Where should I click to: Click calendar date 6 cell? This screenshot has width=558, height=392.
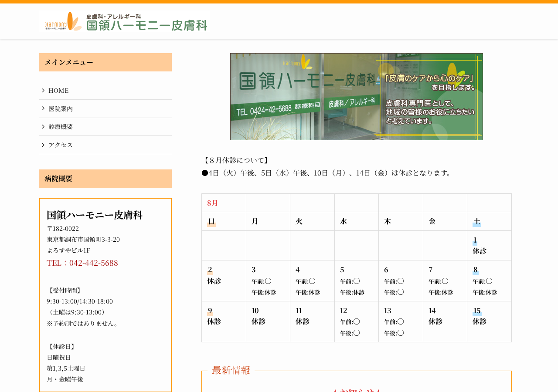(401, 281)
